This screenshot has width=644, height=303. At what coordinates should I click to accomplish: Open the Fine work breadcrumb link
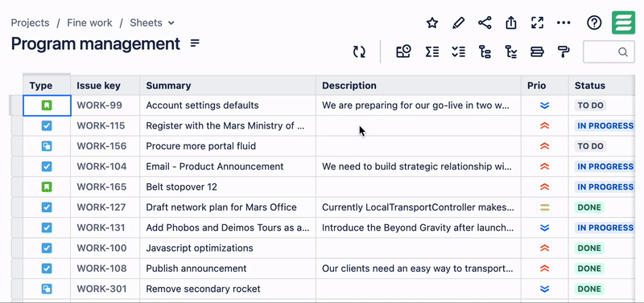(x=89, y=23)
